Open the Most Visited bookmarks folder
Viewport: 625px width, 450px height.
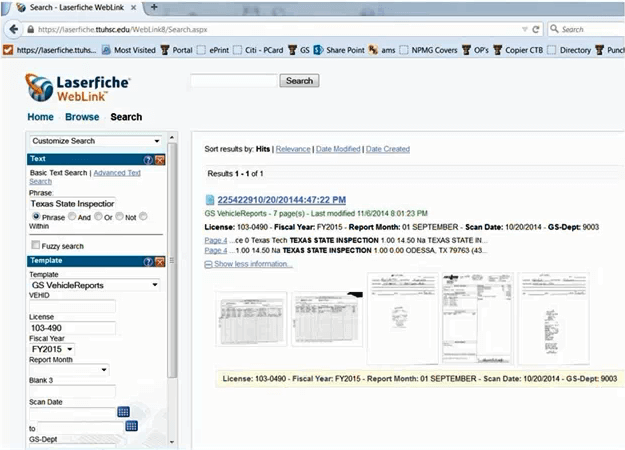click(128, 50)
